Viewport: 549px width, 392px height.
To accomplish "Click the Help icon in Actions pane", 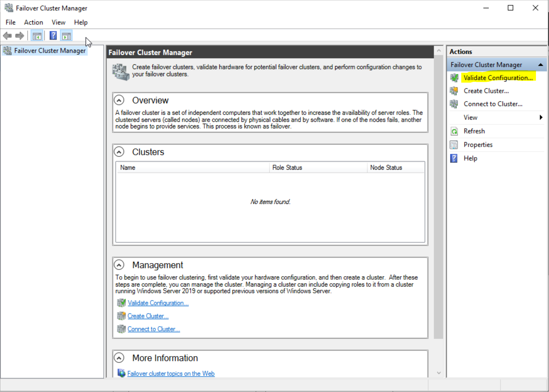I will pyautogui.click(x=454, y=158).
